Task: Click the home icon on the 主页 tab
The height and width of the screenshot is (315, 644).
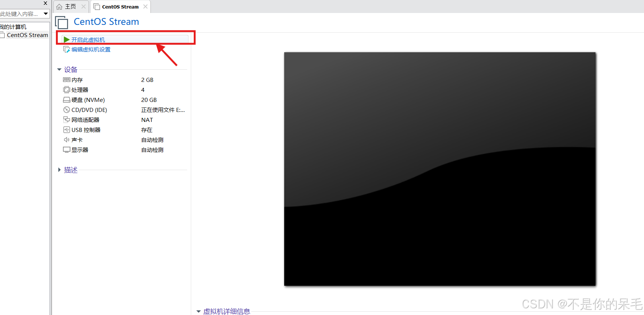Action: pos(59,7)
